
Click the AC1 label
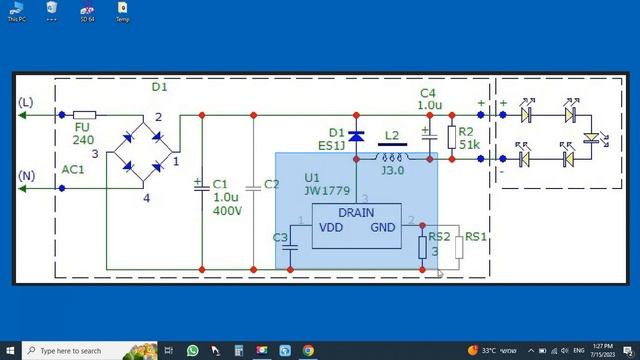(73, 169)
